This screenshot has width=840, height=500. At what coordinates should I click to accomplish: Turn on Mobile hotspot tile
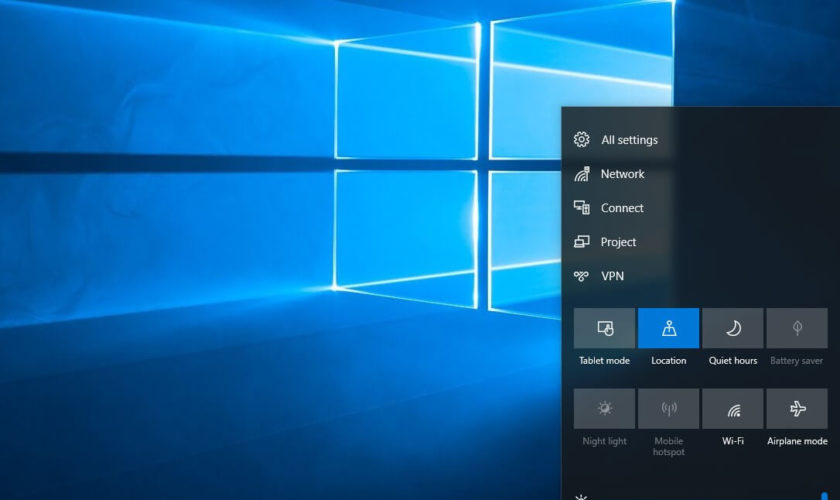[x=668, y=409]
